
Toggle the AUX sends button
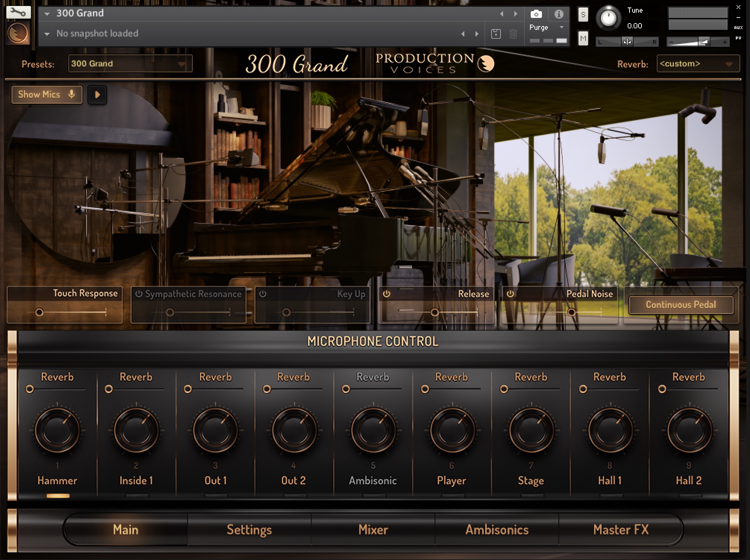(x=738, y=28)
